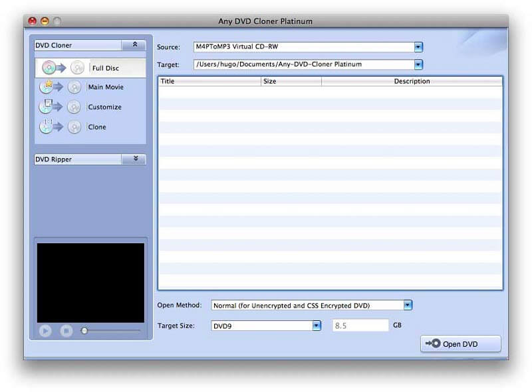Select the Clone copy mode icon
Viewport: 532px width, 392px height.
point(48,127)
